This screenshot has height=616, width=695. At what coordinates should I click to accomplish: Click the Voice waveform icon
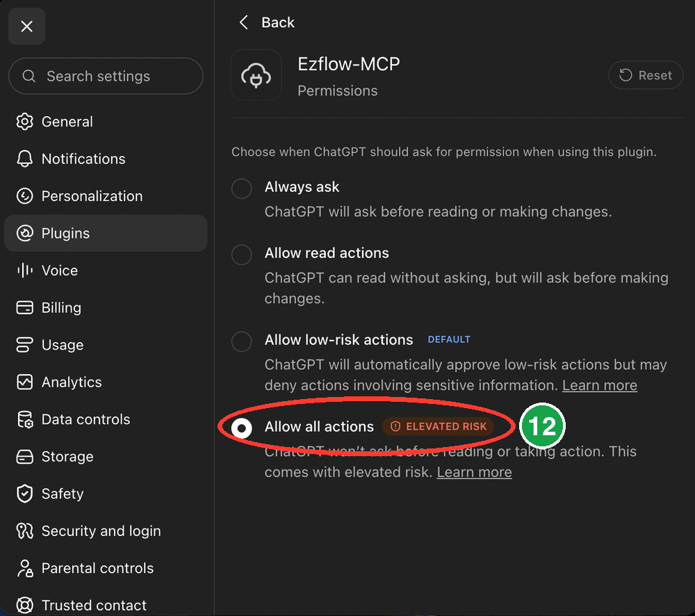tap(25, 270)
